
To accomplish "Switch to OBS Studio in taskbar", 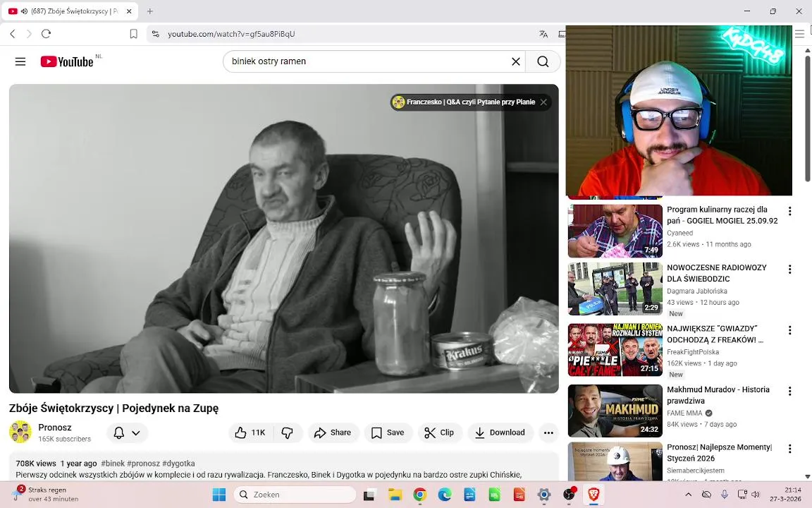I will pyautogui.click(x=569, y=495).
